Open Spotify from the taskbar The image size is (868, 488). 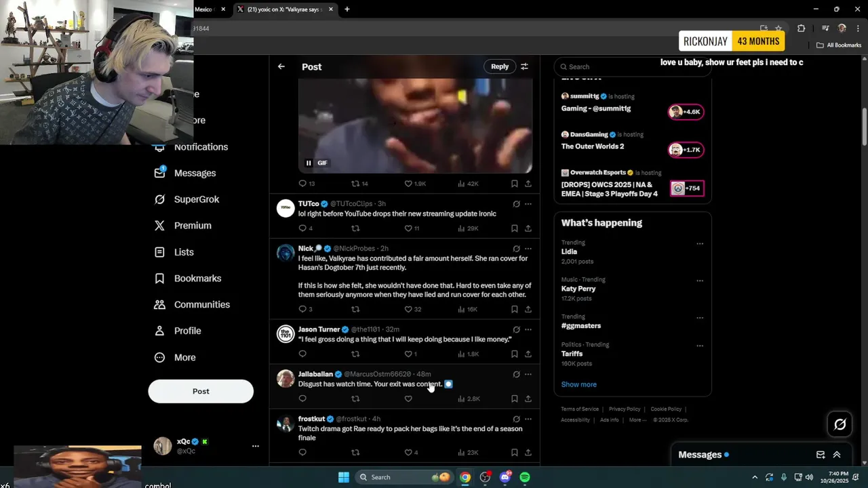point(525,477)
